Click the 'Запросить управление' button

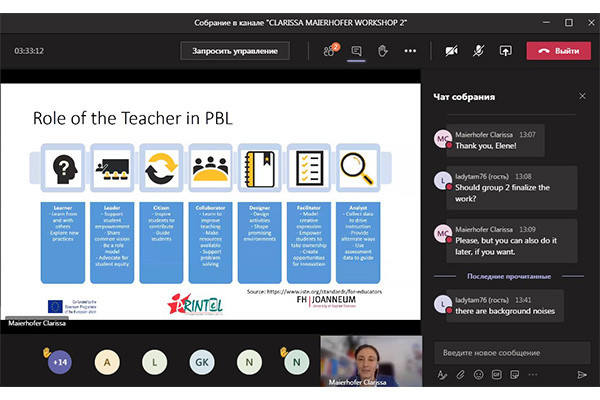tap(236, 50)
